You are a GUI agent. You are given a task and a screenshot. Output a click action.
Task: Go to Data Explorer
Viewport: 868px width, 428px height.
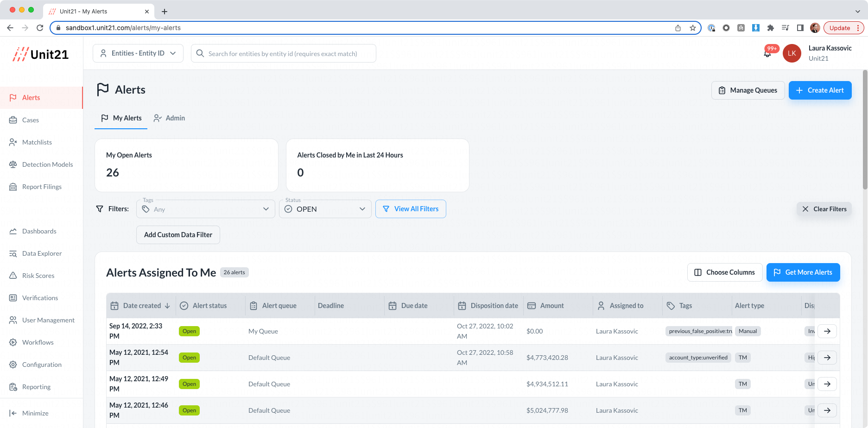click(x=41, y=253)
